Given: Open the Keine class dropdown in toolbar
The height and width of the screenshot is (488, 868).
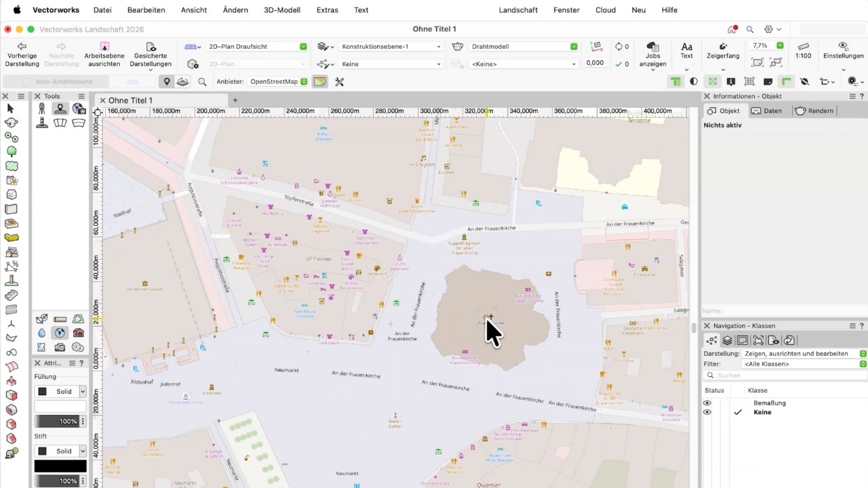Looking at the screenshot, I should [x=391, y=64].
